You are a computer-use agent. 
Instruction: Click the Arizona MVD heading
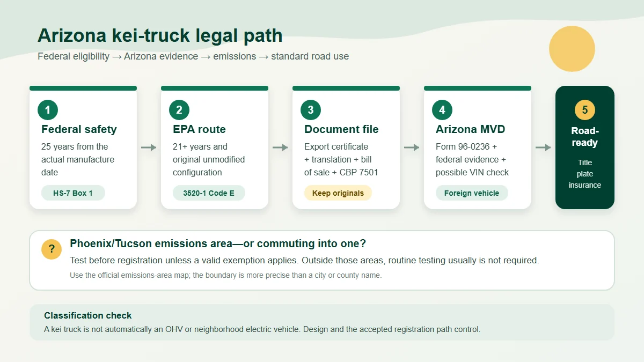(471, 129)
